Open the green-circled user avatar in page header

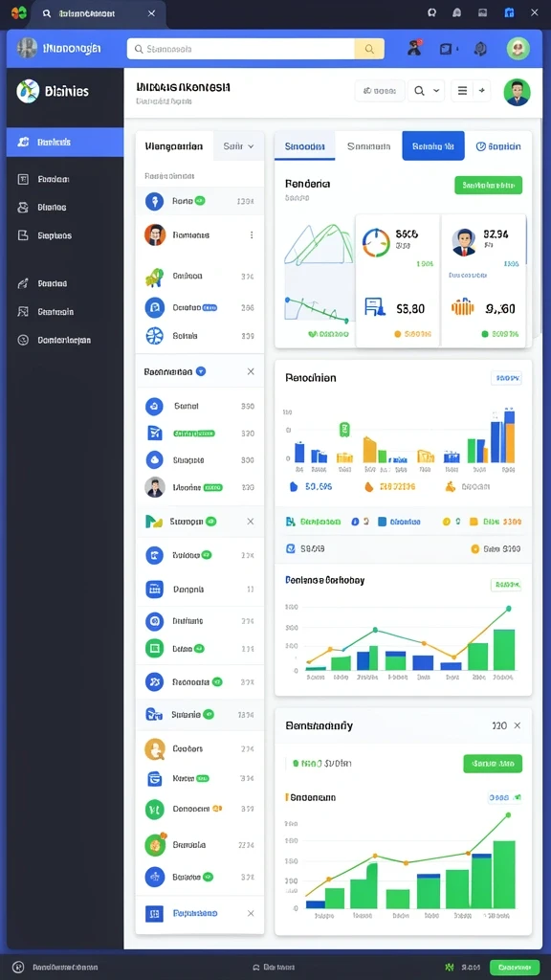pos(517,92)
